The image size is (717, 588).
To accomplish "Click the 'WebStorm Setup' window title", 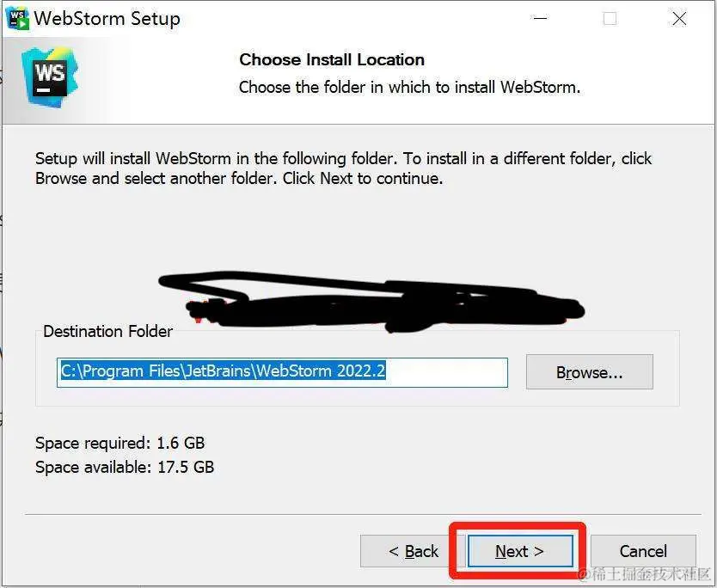I will pyautogui.click(x=107, y=19).
